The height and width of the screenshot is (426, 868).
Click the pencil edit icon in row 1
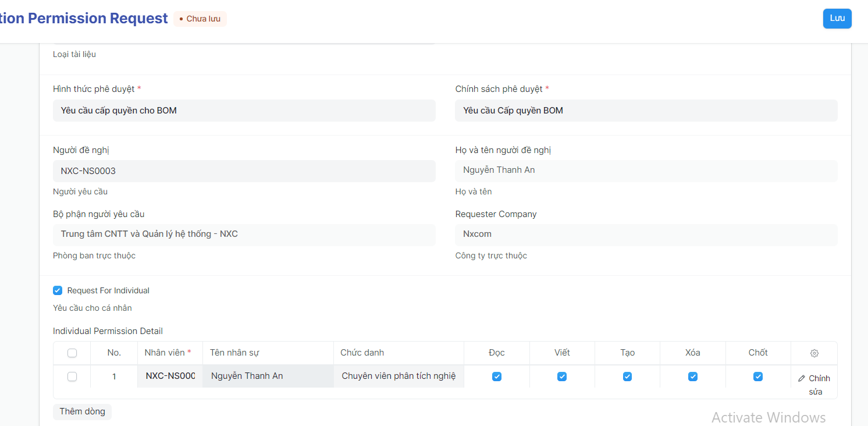click(x=802, y=379)
